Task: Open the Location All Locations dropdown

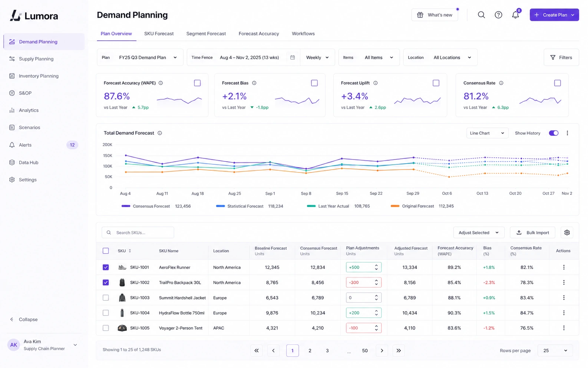Action: [x=440, y=57]
